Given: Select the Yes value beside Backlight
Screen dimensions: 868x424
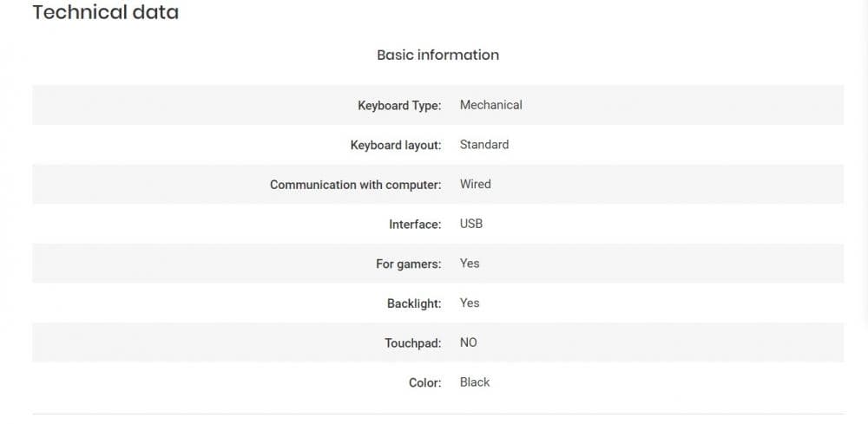Looking at the screenshot, I should point(469,303).
